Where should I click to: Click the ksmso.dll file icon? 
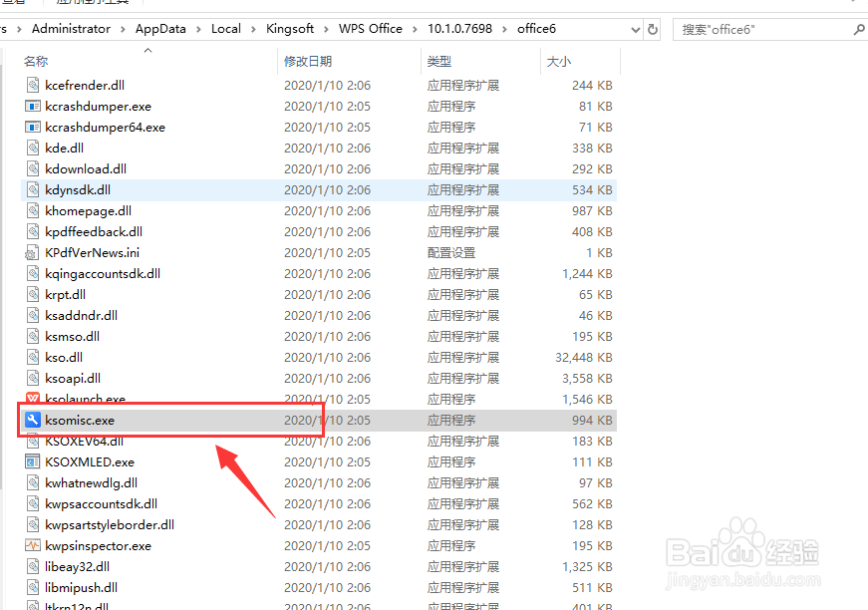33,337
